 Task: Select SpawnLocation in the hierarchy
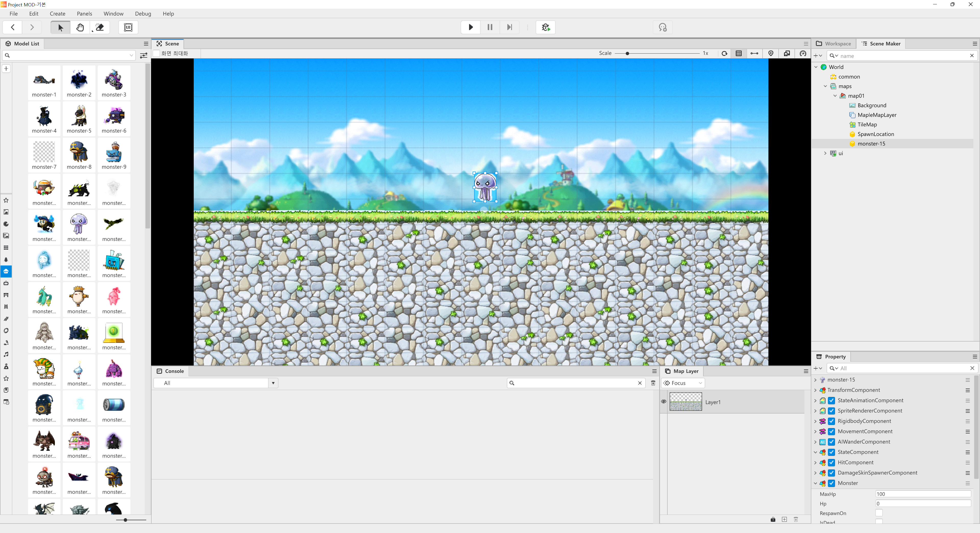[876, 134]
